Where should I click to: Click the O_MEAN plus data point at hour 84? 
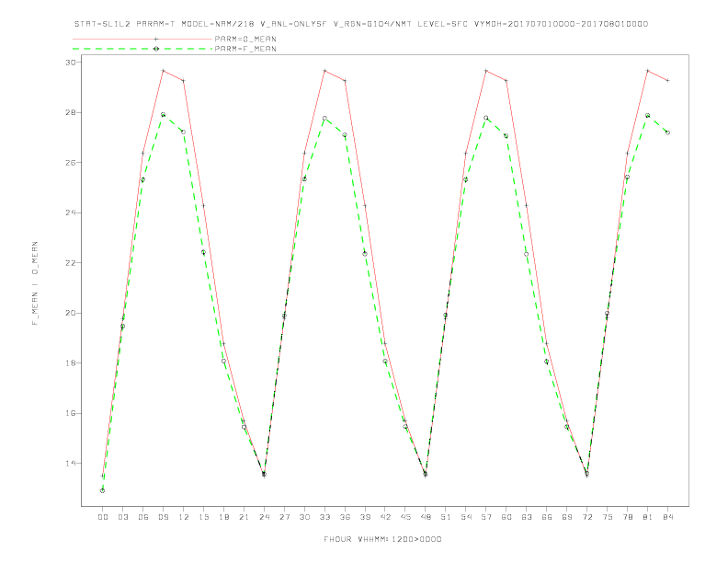[667, 80]
